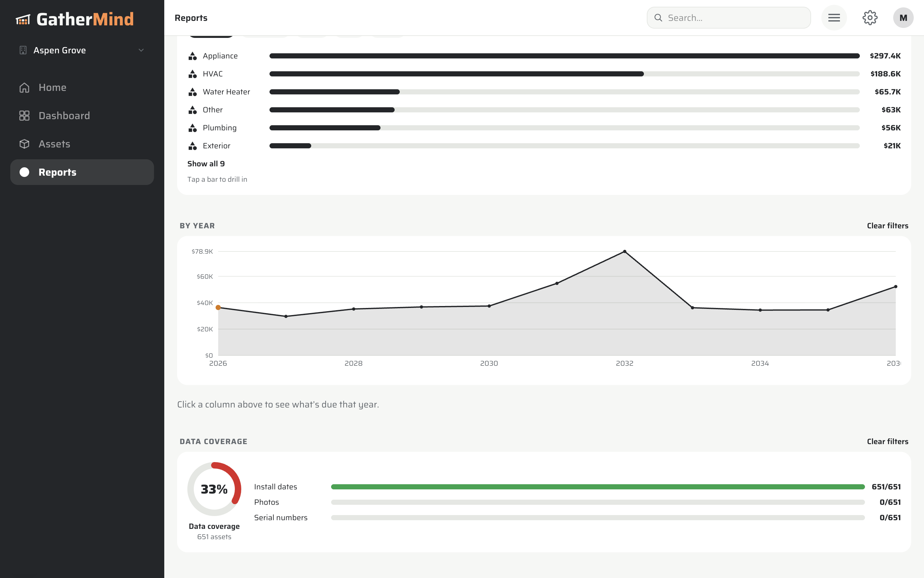924x578 pixels.
Task: Drill into the HVAC bar
Action: click(x=564, y=74)
